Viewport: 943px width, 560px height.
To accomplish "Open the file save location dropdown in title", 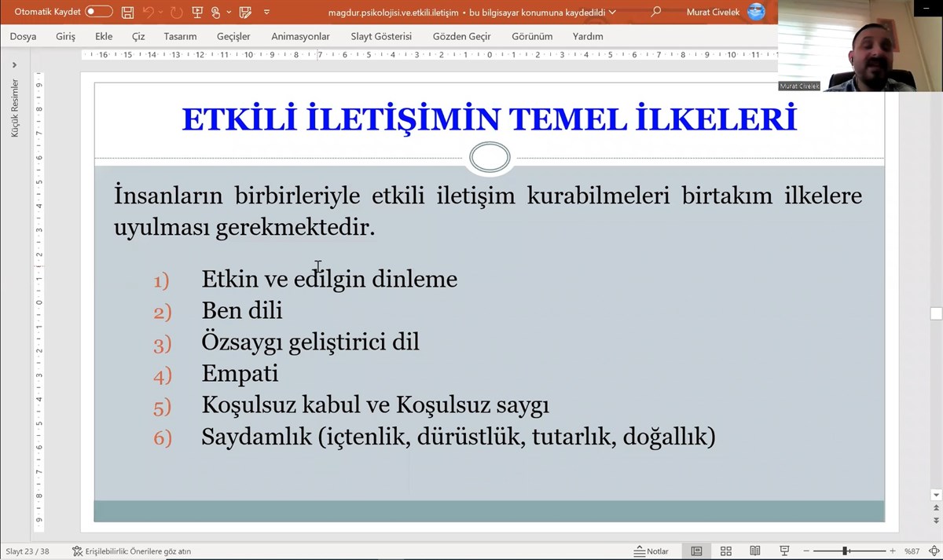I will pyautogui.click(x=612, y=13).
